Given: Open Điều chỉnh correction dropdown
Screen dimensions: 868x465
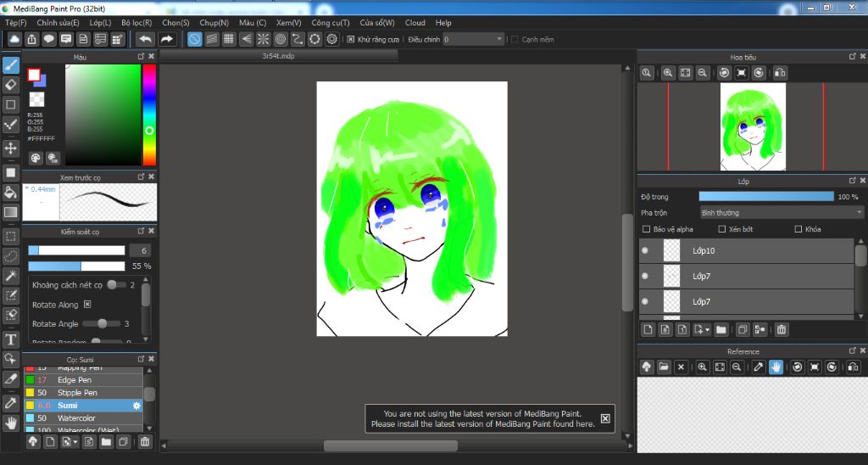Looking at the screenshot, I should tap(473, 39).
